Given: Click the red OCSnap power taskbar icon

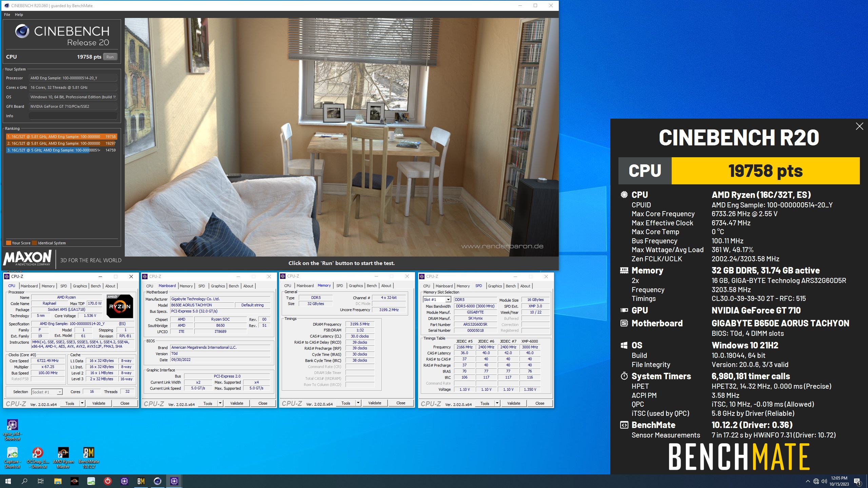Looking at the screenshot, I should coord(107,481).
